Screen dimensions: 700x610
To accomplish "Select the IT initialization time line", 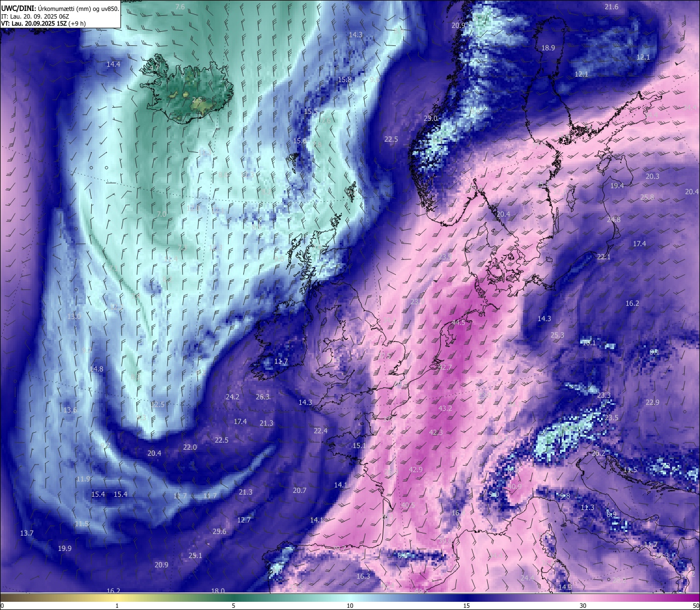I will [35, 16].
